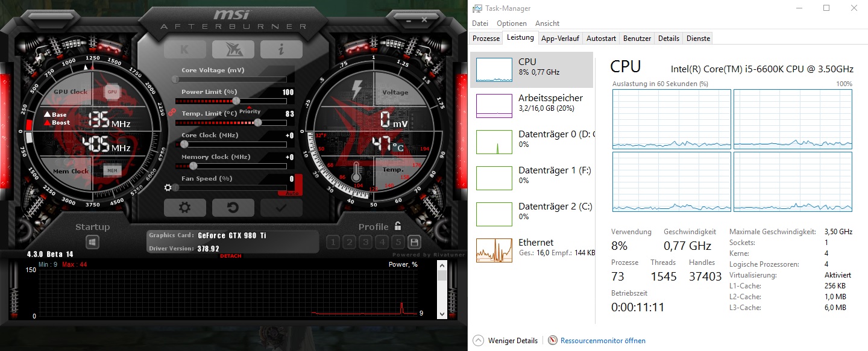Switch to the App-Verlauf tab
868x351 pixels.
[560, 39]
